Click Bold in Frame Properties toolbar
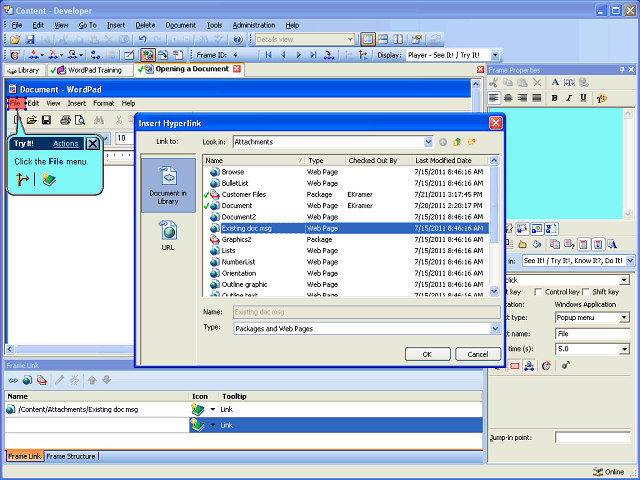The height and width of the screenshot is (480, 640). [554, 98]
